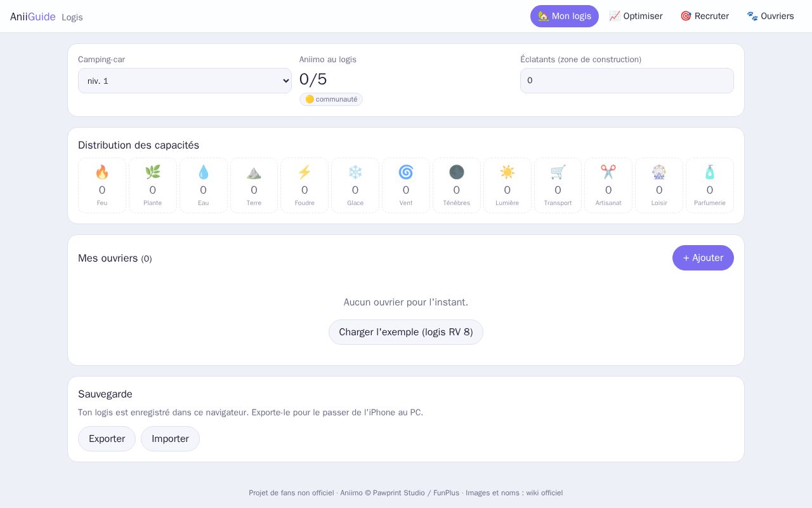
Task: Click the Feu fire ability icon
Action: point(102,172)
